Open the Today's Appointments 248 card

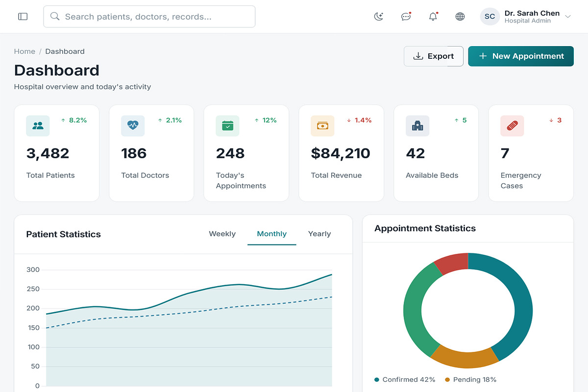246,153
